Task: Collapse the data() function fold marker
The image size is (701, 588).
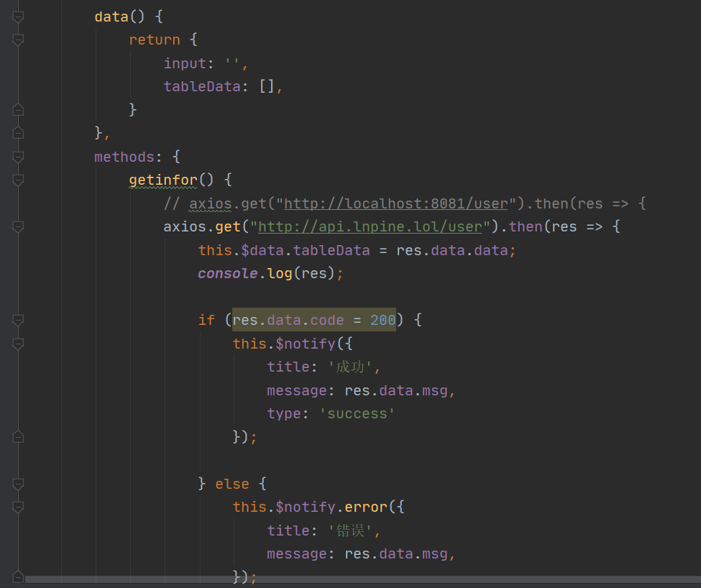Action: [x=18, y=17]
